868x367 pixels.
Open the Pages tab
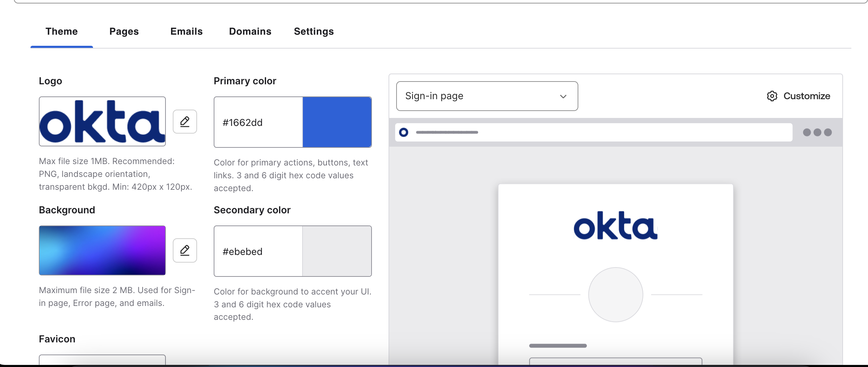pos(124,31)
